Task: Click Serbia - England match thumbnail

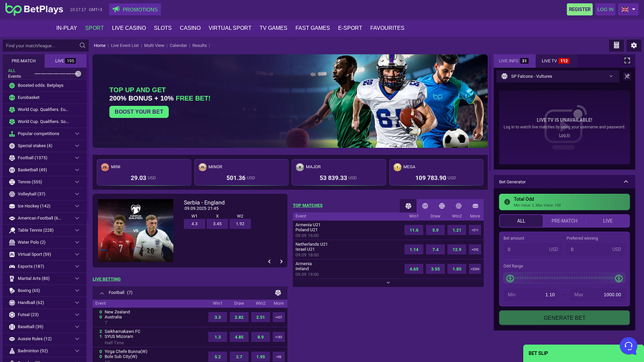Action: [x=135, y=230]
